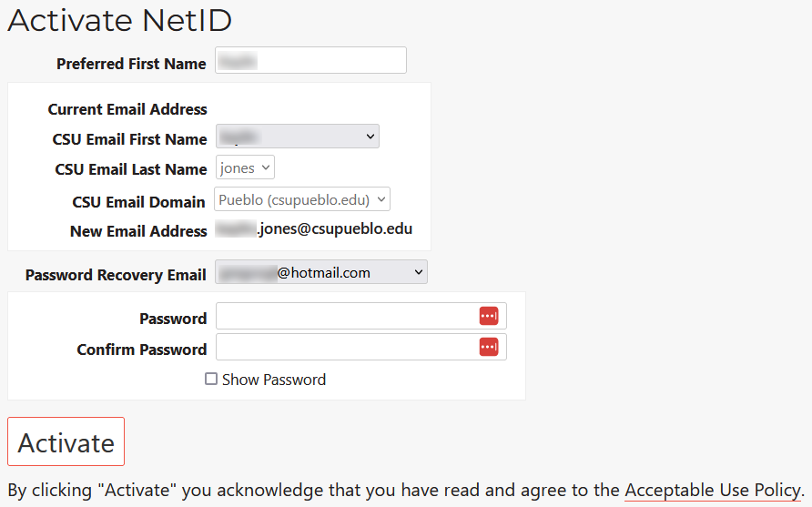Image resolution: width=812 pixels, height=507 pixels.
Task: Click into the Password input field
Action: 346,317
